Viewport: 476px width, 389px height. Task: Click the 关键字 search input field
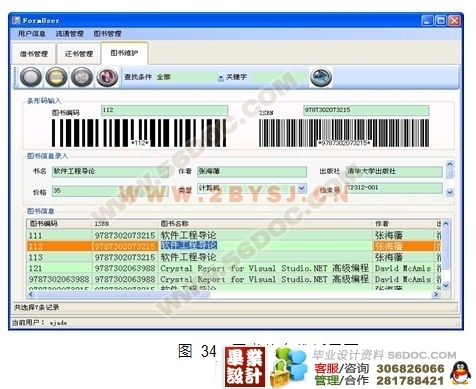[279, 77]
